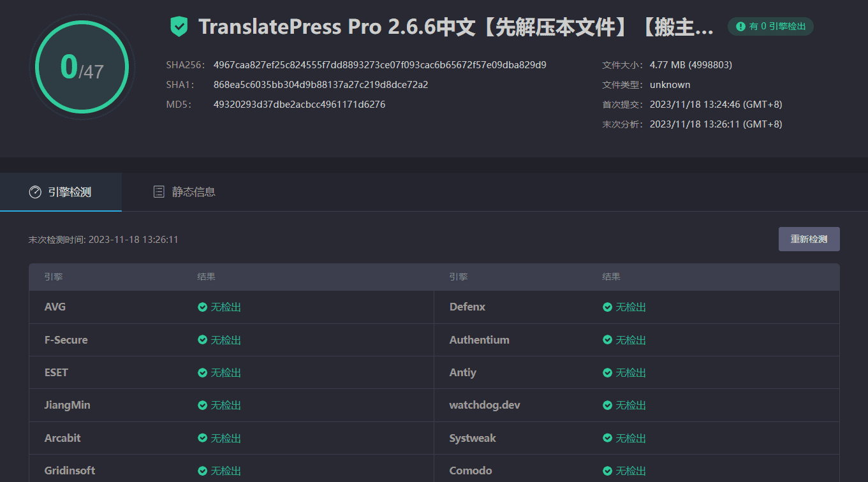Screen dimensions: 868x482
Task: Click the green check icon for watchdog.dev
Action: coord(607,405)
